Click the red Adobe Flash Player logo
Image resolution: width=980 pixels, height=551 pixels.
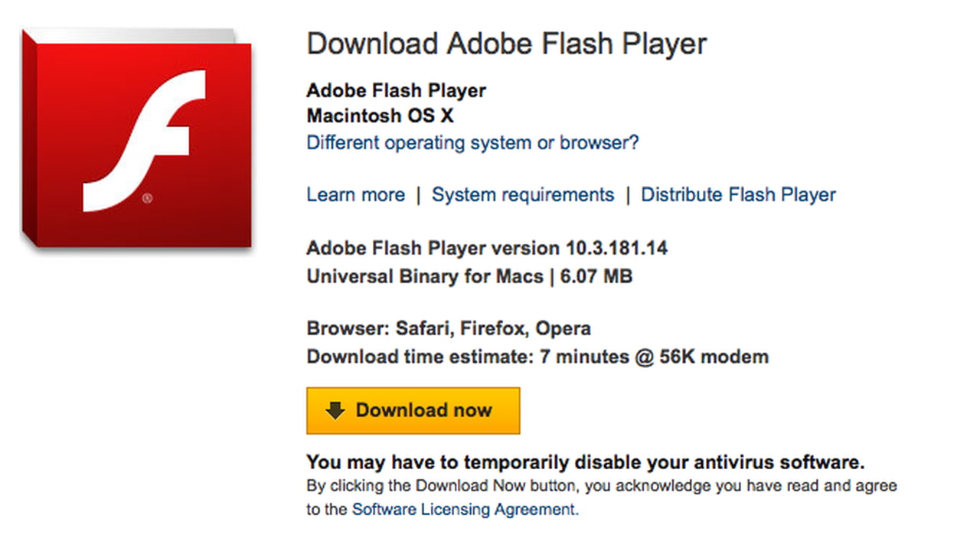(136, 139)
